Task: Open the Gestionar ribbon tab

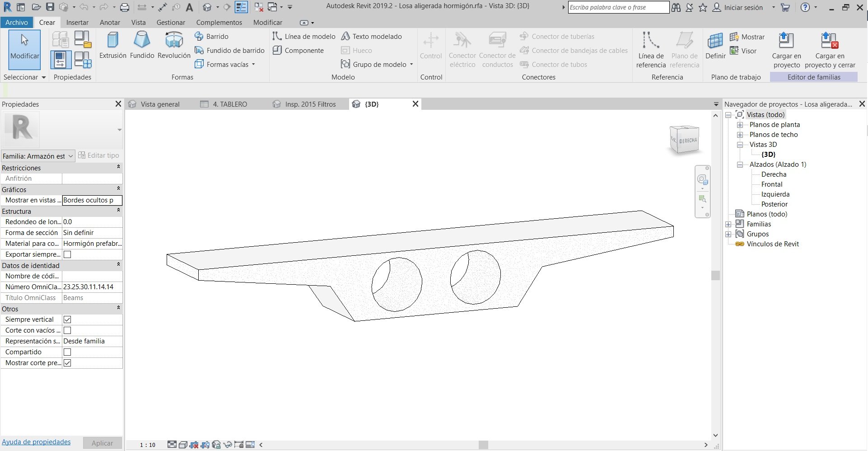Action: click(x=171, y=22)
